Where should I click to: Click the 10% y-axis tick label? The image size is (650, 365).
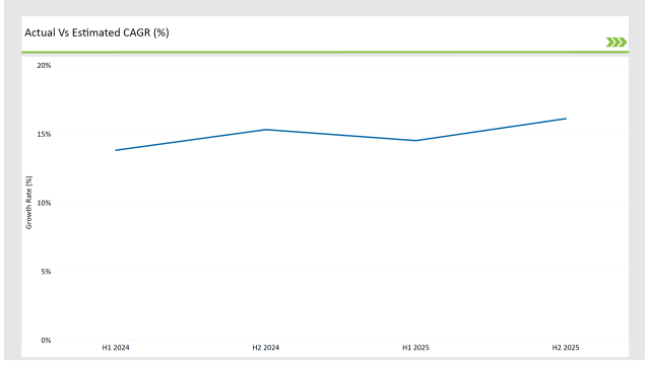point(44,203)
